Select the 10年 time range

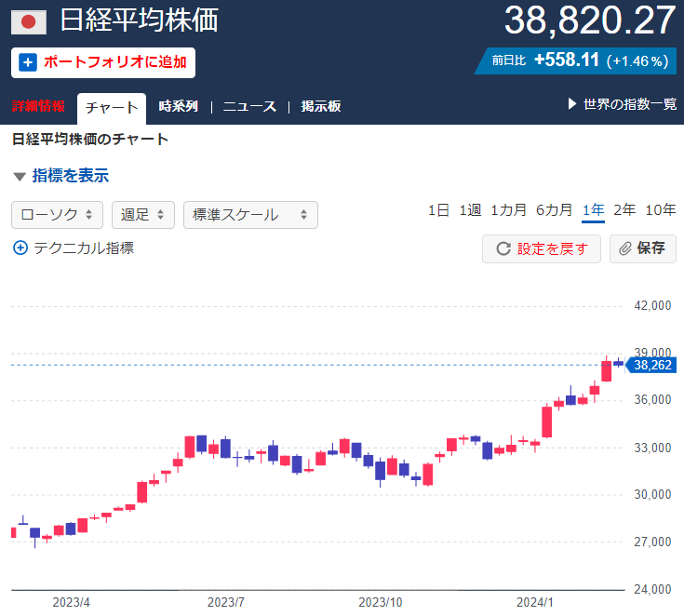point(661,210)
